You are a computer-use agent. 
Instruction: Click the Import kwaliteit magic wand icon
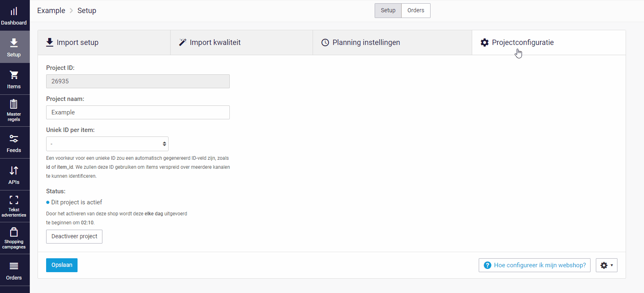coord(182,42)
